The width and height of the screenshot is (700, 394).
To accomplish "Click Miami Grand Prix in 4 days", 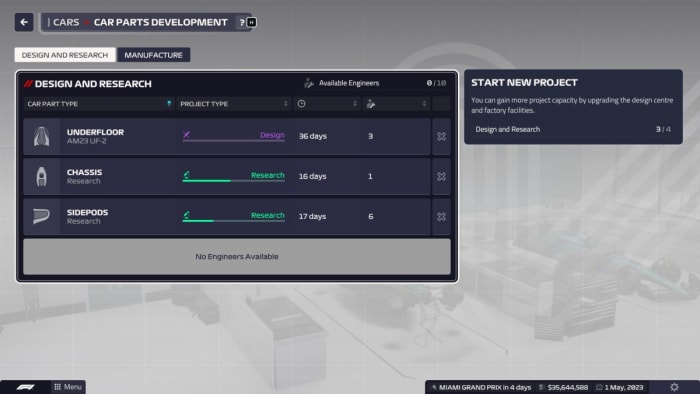I will coord(481,387).
